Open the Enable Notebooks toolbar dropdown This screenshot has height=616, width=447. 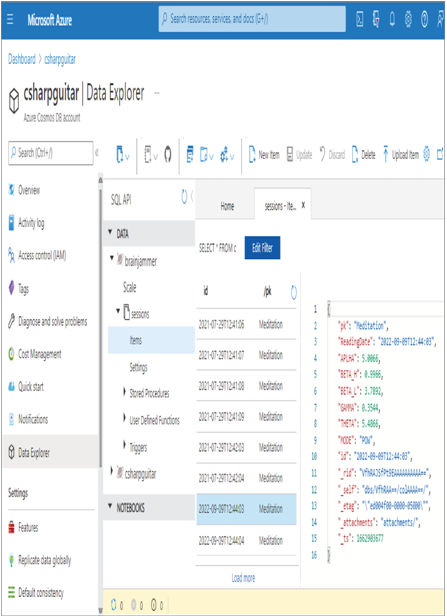point(150,154)
